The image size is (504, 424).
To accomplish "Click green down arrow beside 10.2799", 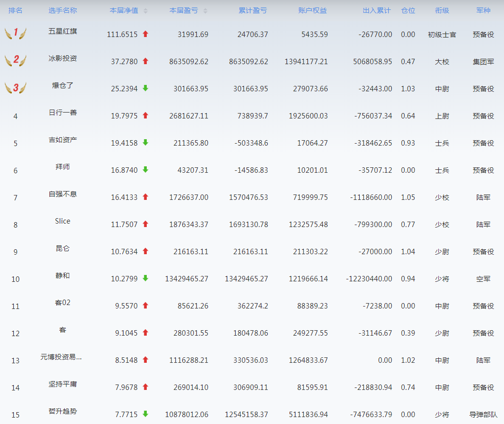I will [x=145, y=278].
